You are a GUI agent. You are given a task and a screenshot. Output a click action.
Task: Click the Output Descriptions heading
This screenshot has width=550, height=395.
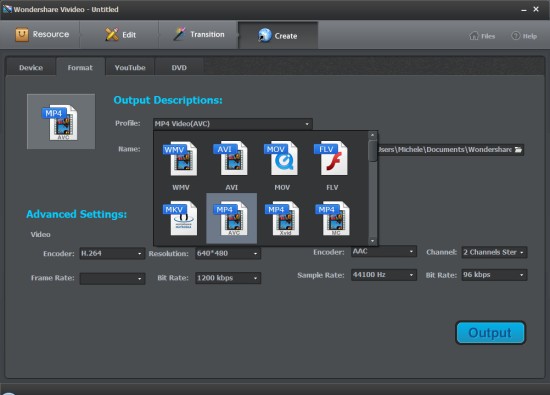168,100
